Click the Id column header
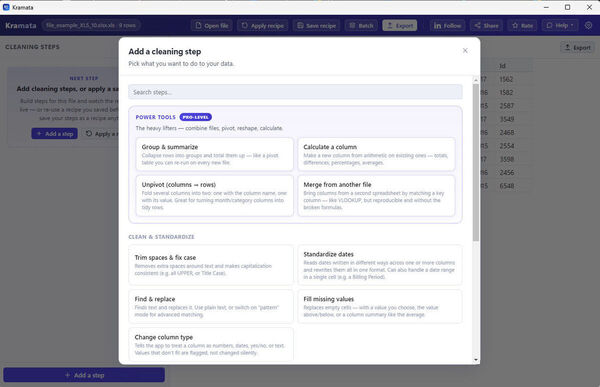This screenshot has height=387, width=600. click(502, 66)
